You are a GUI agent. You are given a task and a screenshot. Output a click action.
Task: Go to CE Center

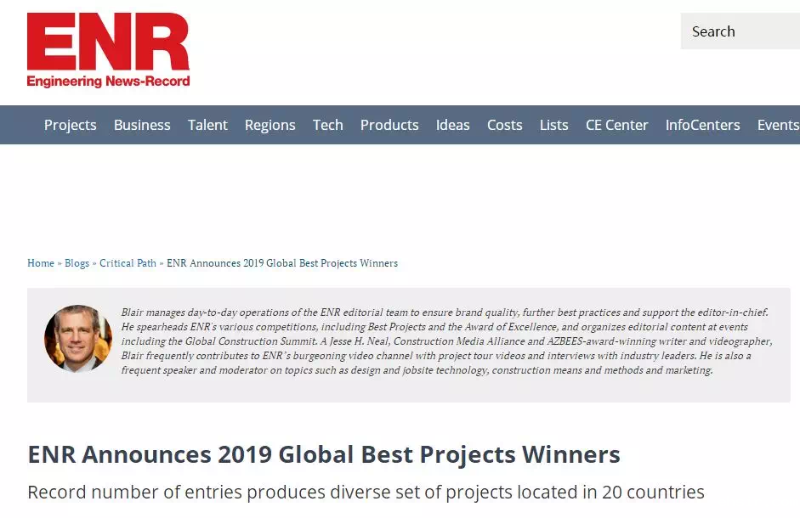[x=617, y=125]
